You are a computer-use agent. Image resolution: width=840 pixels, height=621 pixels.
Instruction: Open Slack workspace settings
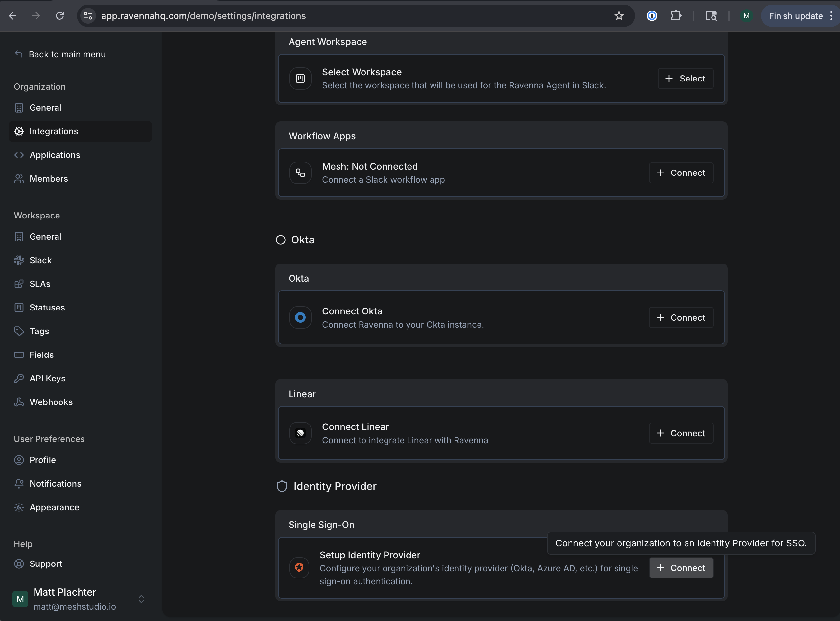click(x=41, y=260)
